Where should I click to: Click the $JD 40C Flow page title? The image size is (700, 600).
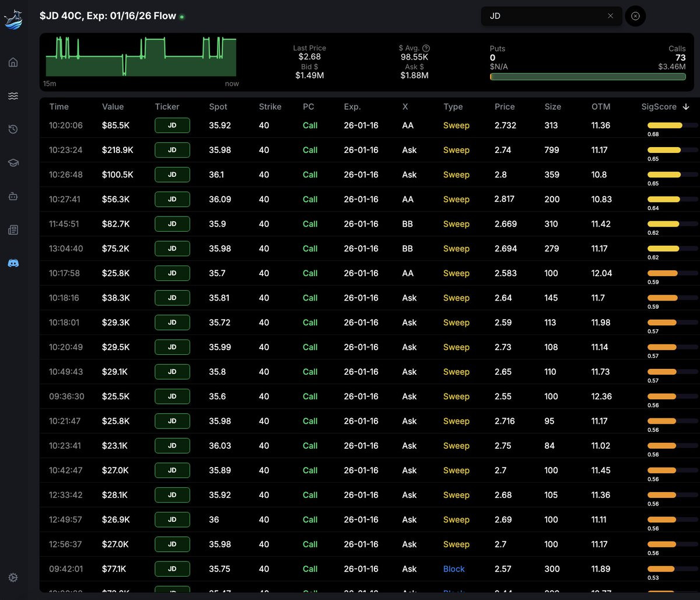coord(108,16)
